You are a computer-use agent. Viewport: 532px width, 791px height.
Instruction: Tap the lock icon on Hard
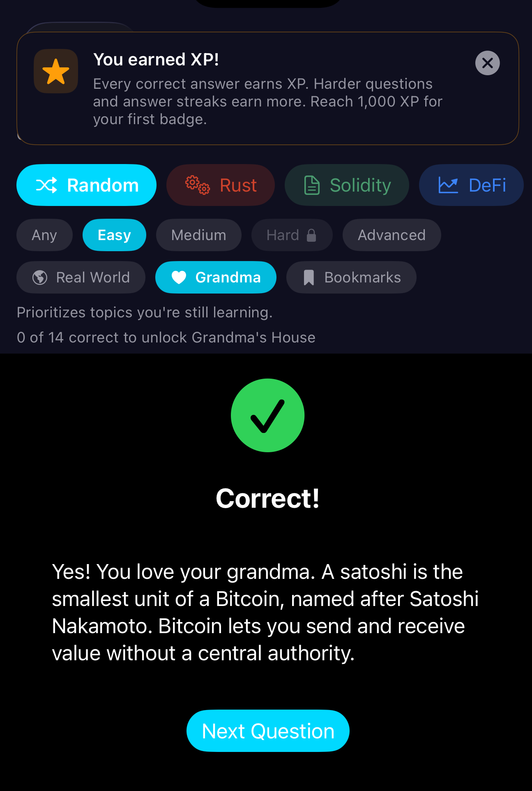click(312, 235)
